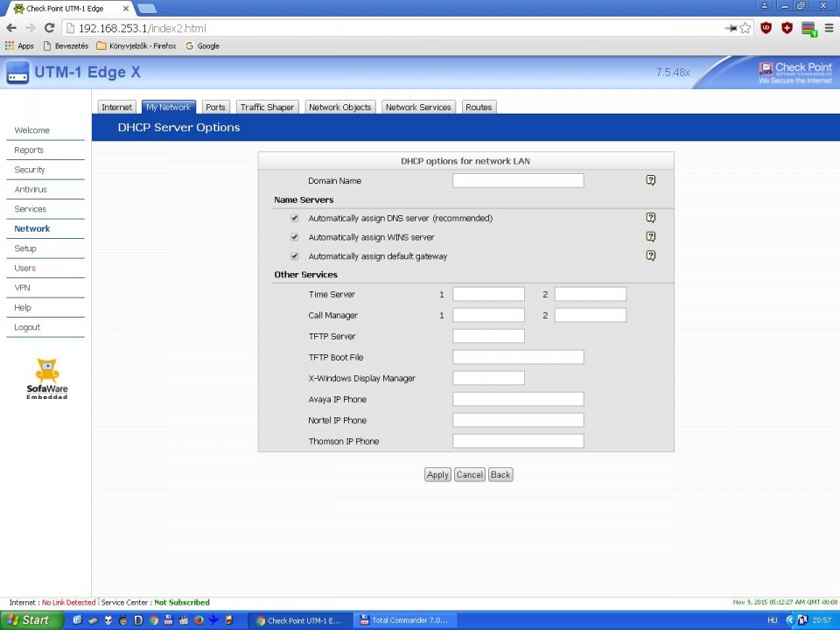Launch Google Chrome from the quick launch bar
Image resolution: width=840 pixels, height=630 pixels.
(154, 620)
